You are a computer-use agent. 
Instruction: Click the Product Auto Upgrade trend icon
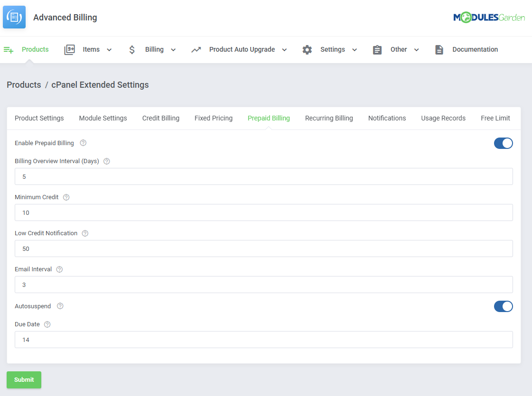tap(196, 50)
